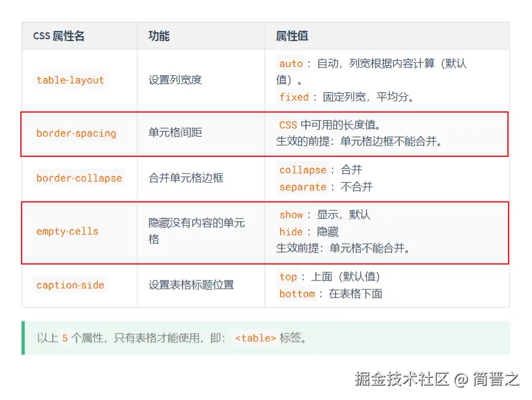Select the hide value code span
The width and height of the screenshot is (532, 400).
[x=291, y=232]
